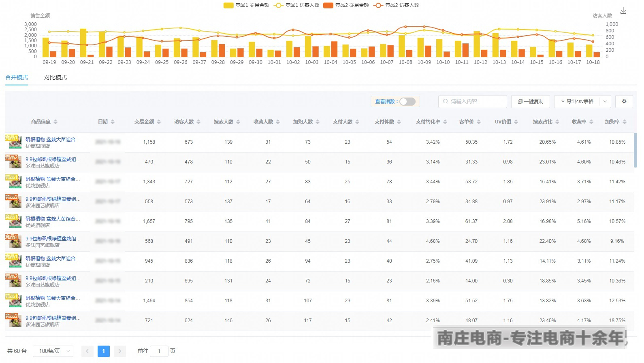Image resolution: width=644 pixels, height=363 pixels.
Task: Sort by 支付转化率 sort arrows
Action: [445, 122]
